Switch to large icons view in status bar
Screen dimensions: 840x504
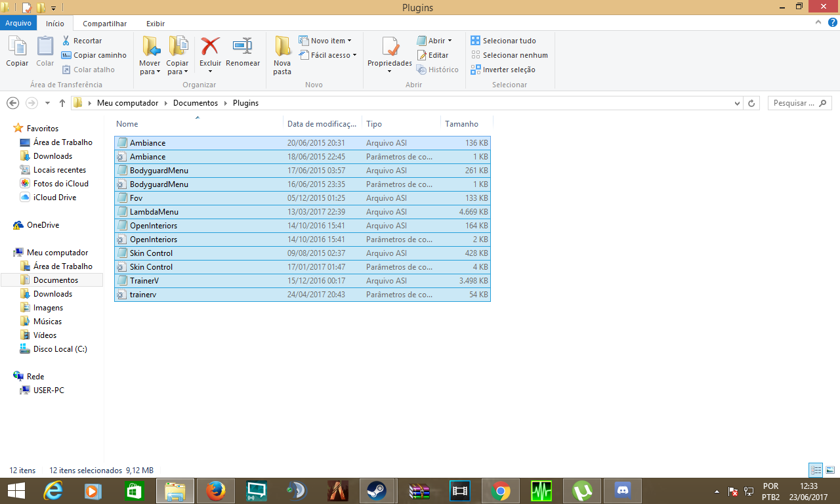click(x=830, y=470)
